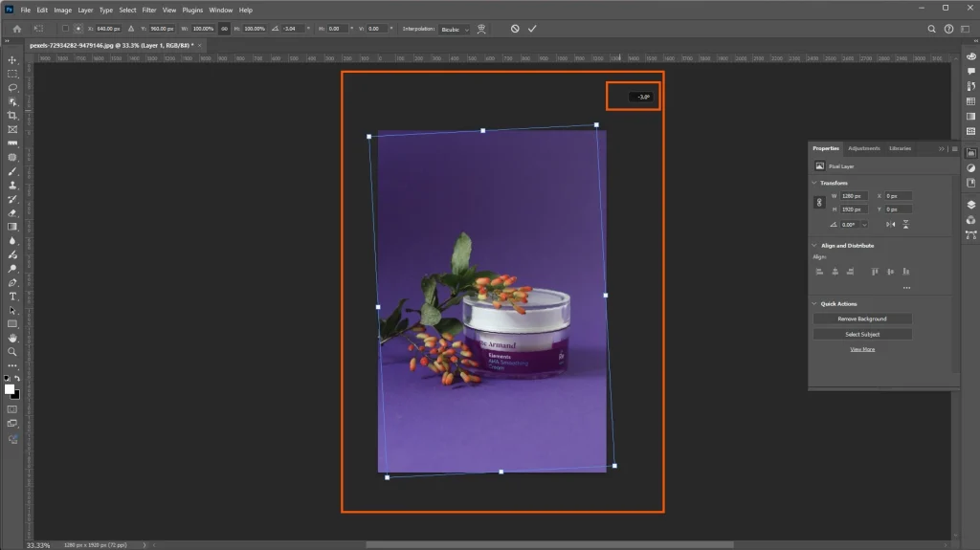This screenshot has width=980, height=550.
Task: Open the search icon at top right
Action: (x=931, y=29)
